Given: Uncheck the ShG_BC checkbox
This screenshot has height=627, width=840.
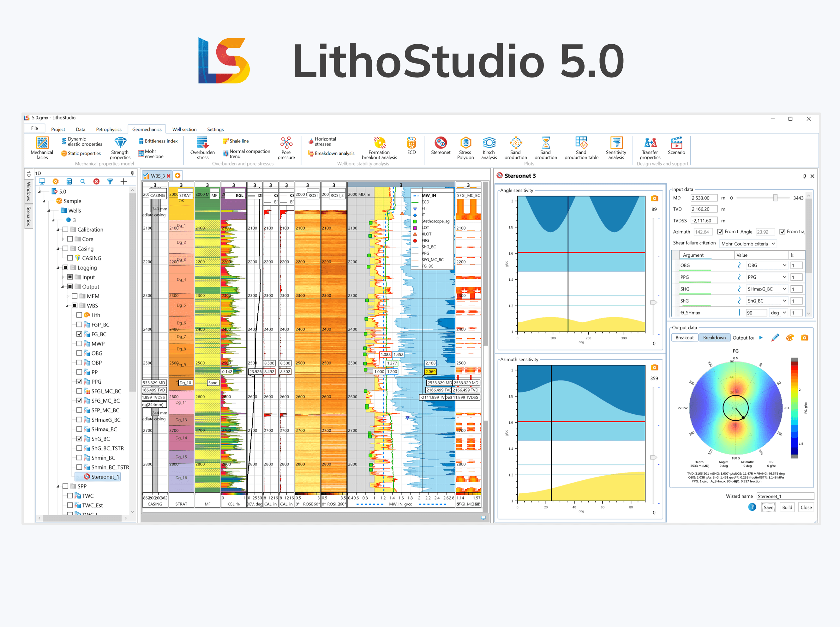Looking at the screenshot, I should point(79,439).
